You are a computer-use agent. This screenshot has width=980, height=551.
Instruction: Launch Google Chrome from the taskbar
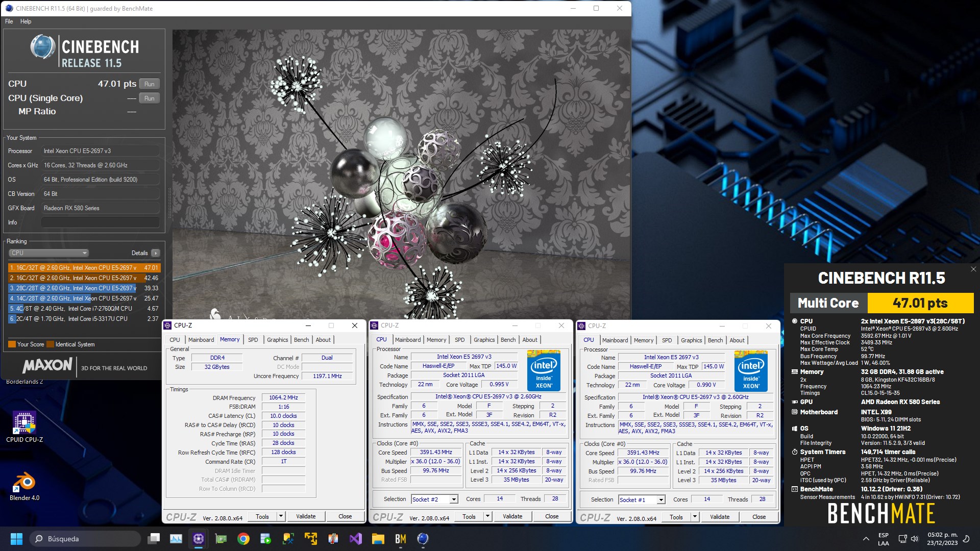[243, 539]
